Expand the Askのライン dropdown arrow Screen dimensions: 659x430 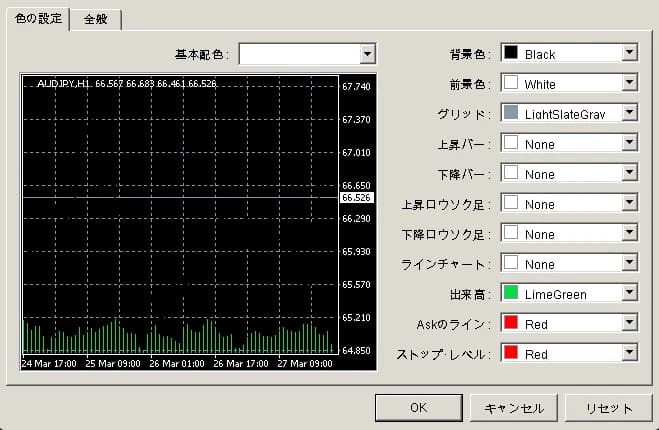(x=629, y=322)
